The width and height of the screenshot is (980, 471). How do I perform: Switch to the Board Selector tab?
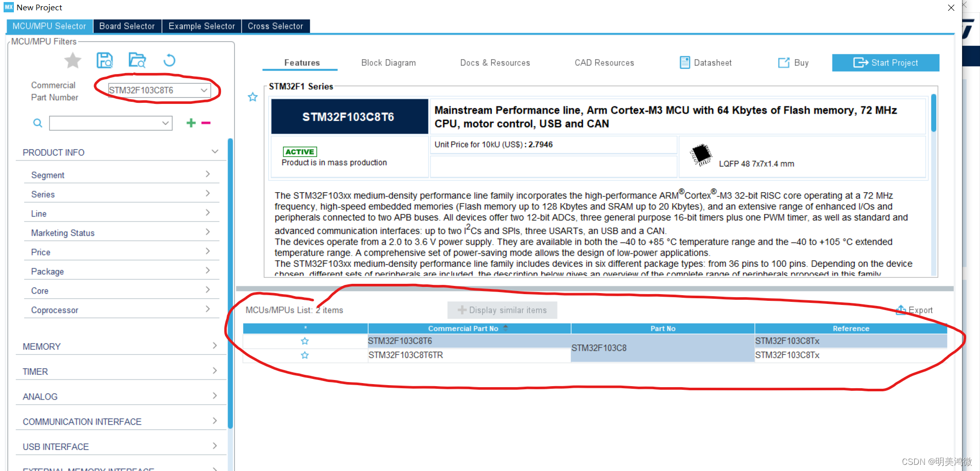127,26
